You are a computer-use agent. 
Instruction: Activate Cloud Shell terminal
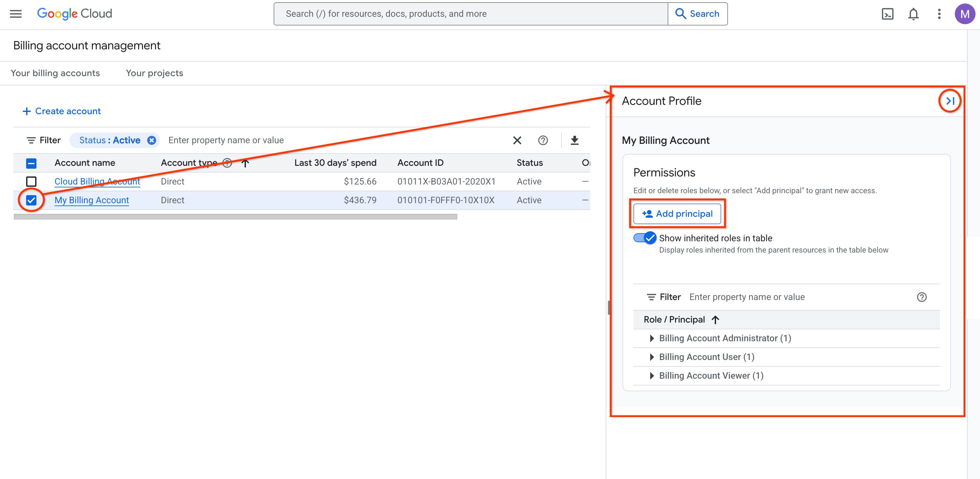tap(888, 14)
